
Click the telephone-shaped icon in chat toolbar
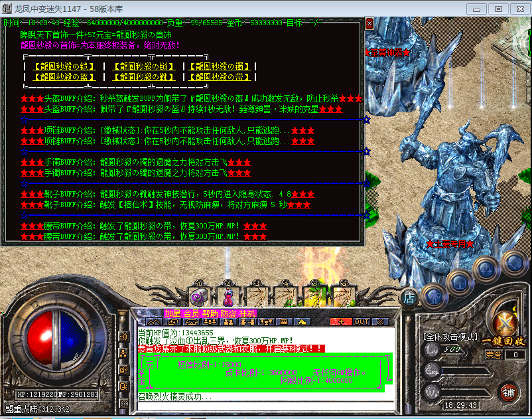(191, 322)
